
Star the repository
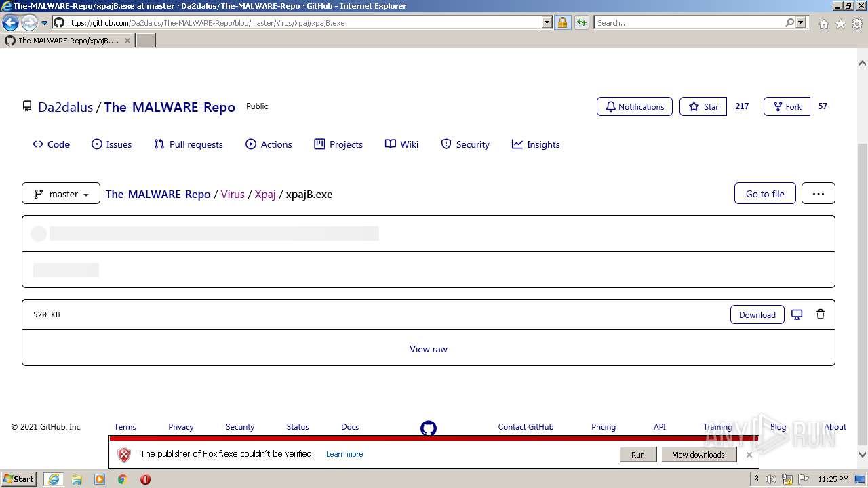coord(703,106)
